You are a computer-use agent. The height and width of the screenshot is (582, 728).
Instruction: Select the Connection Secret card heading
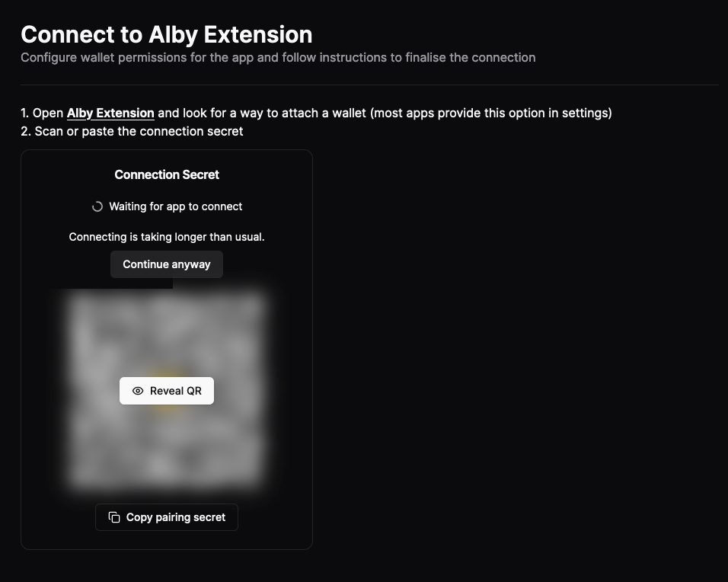[167, 174]
